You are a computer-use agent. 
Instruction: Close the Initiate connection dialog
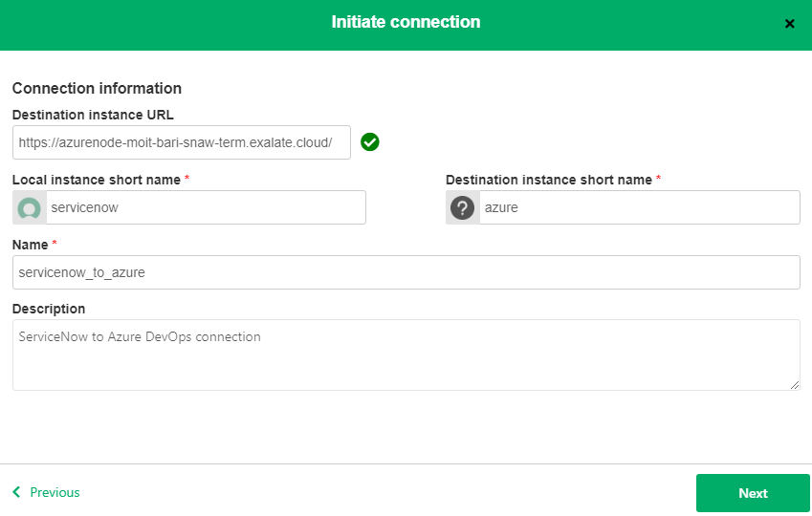(789, 24)
